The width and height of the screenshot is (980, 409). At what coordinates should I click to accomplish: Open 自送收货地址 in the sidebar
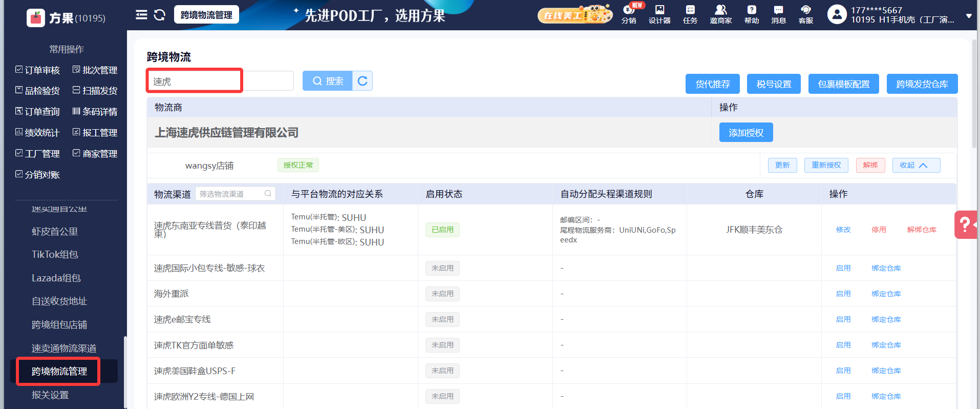pyautogui.click(x=59, y=301)
